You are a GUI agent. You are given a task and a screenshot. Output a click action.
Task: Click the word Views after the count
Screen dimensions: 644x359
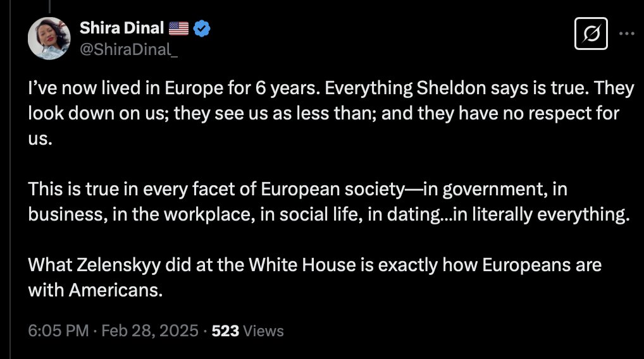coord(263,331)
